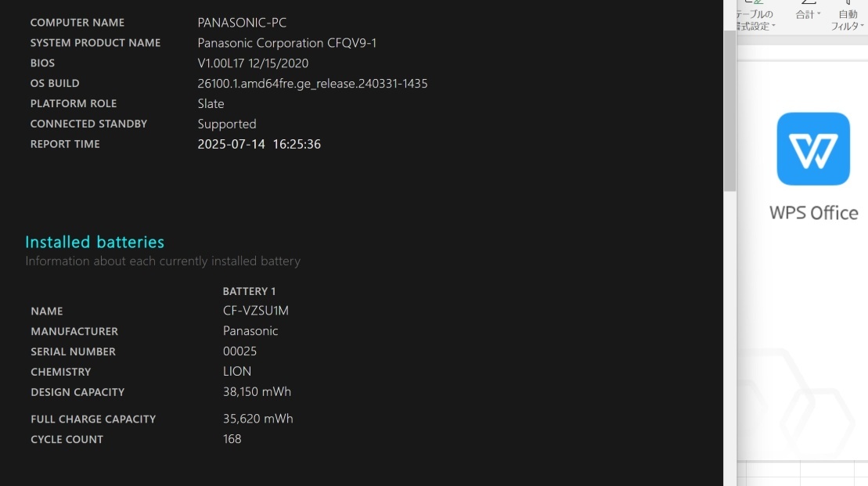Open the 自動フィルタ dropdown arrow
The width and height of the screenshot is (868, 486).
[862, 26]
